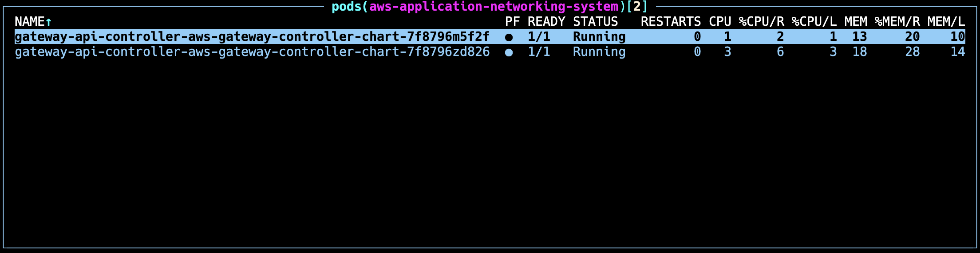Viewport: 980px width, 253px height.
Task: Click the pod count [2] in the title
Action: pos(637,7)
